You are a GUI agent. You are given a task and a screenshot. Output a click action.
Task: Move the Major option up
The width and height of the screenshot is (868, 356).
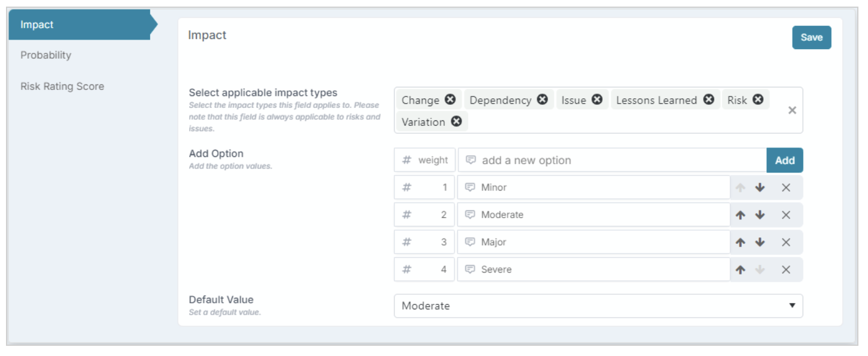740,242
